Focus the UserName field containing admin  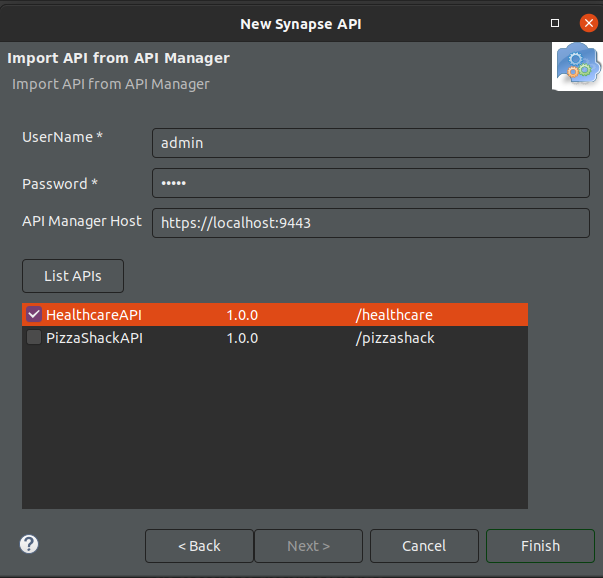370,143
